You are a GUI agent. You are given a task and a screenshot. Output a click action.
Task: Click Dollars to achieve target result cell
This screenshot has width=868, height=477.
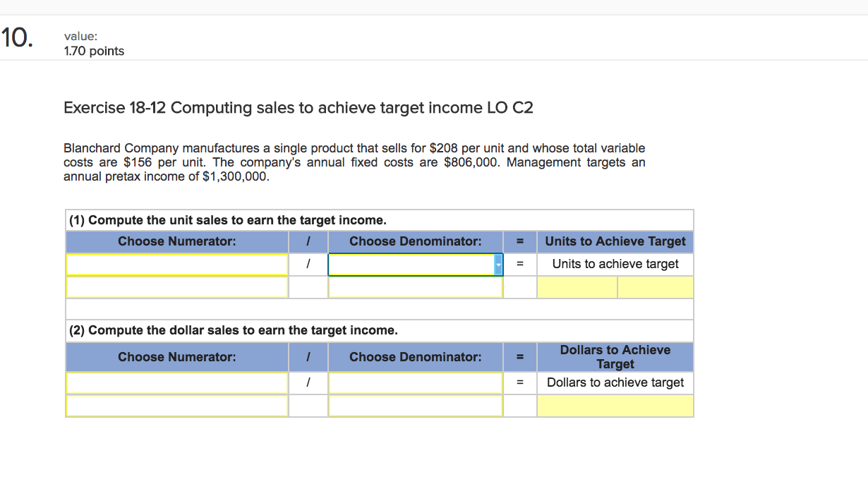(615, 406)
